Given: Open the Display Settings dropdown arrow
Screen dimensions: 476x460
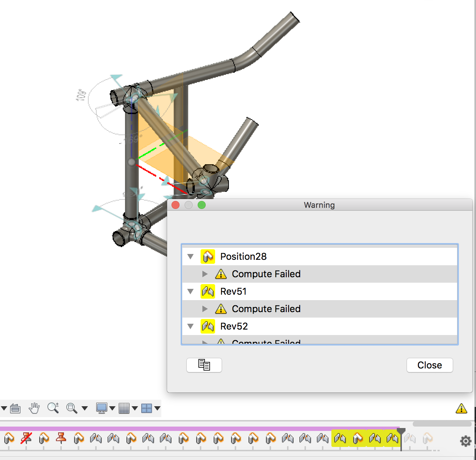Looking at the screenshot, I should 113,408.
